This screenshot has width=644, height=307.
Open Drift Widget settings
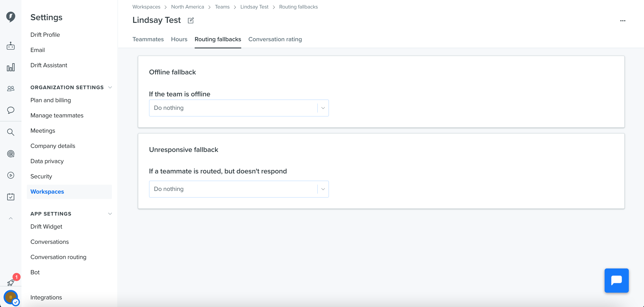(x=46, y=227)
